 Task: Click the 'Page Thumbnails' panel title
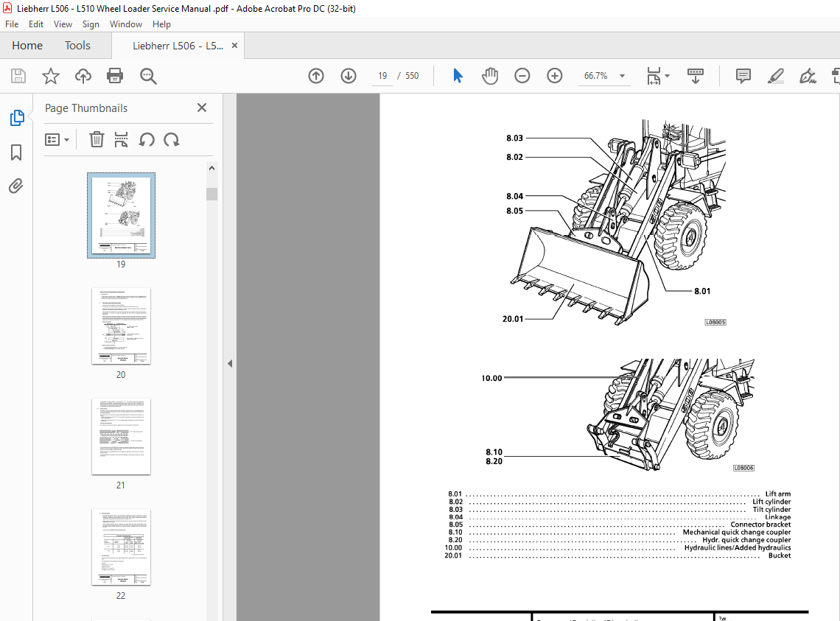(86, 108)
